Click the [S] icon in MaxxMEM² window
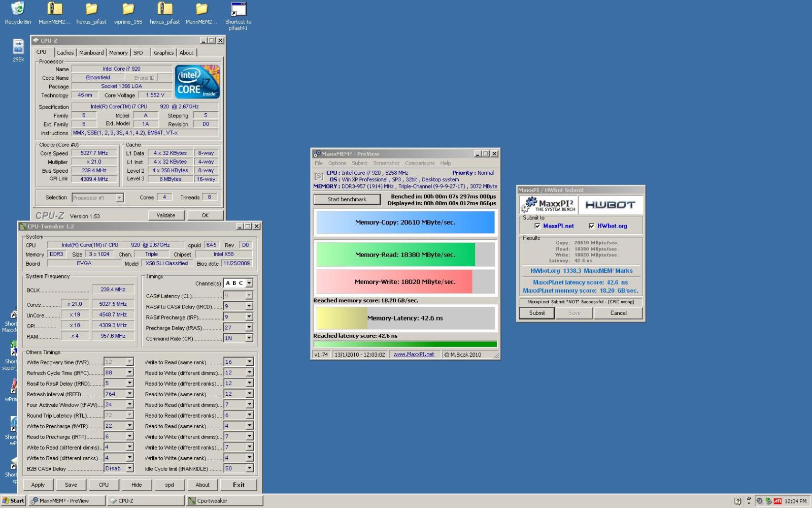Viewport: 812px width, 508px height. tap(319, 176)
